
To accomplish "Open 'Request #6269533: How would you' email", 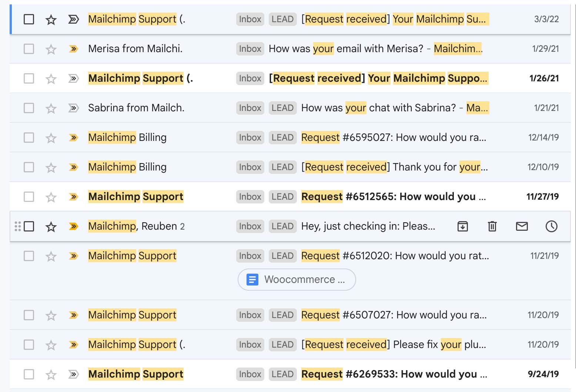I will pos(394,374).
